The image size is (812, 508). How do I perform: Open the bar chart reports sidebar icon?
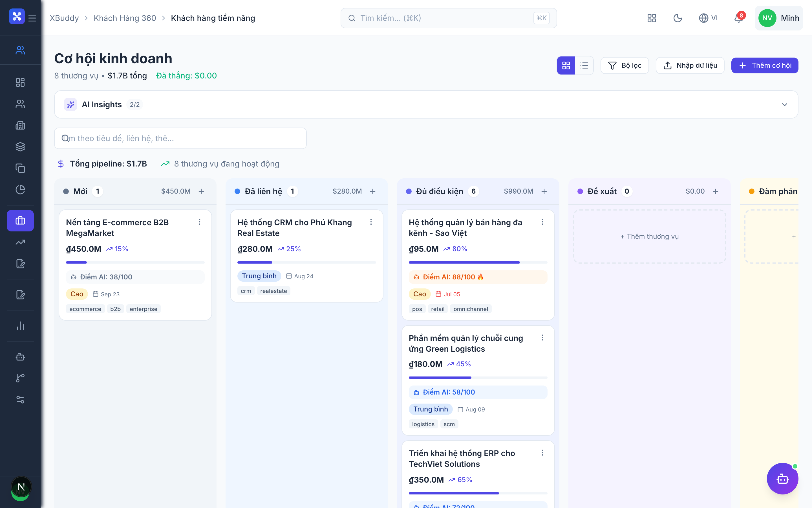(x=20, y=326)
